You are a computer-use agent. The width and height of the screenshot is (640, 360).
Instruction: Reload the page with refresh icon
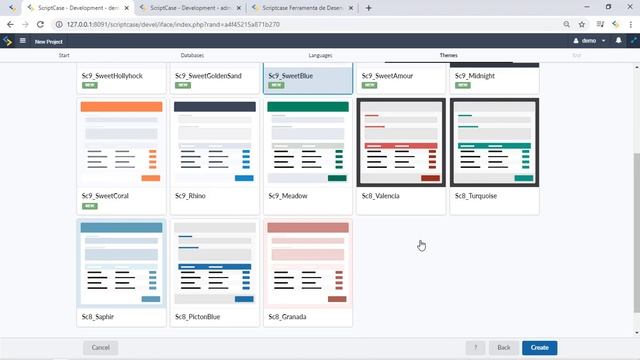(x=40, y=24)
